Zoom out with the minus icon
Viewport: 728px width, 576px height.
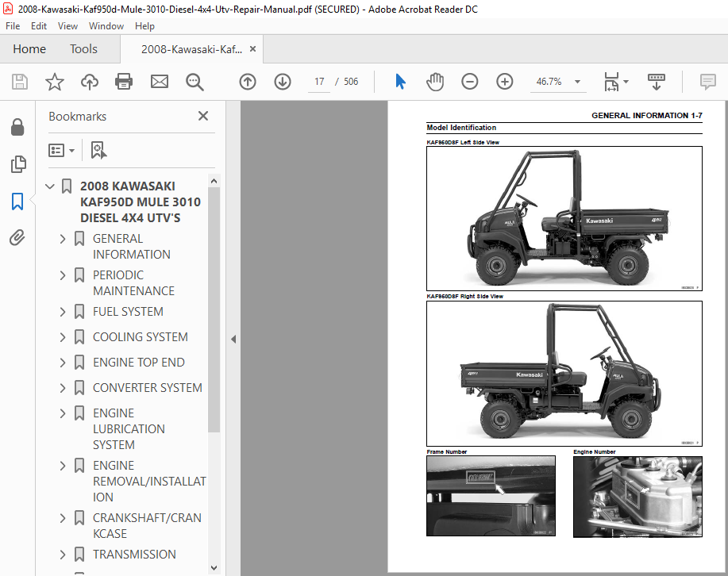[x=469, y=83]
